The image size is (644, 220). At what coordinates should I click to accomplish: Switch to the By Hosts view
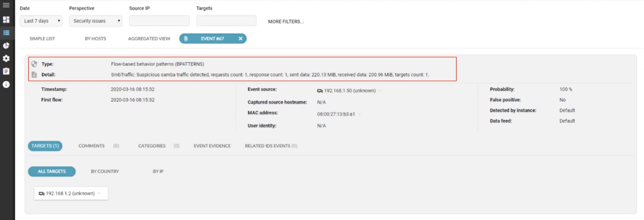[95, 39]
